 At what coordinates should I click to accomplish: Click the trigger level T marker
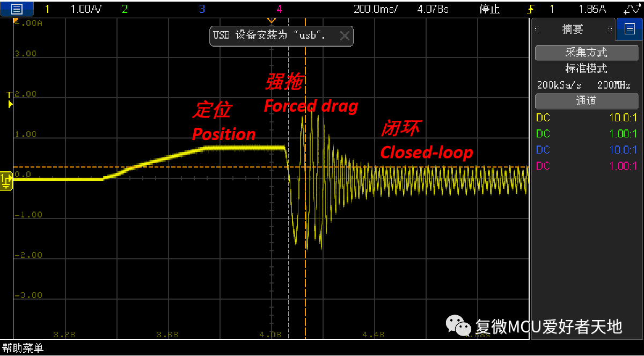[9, 99]
